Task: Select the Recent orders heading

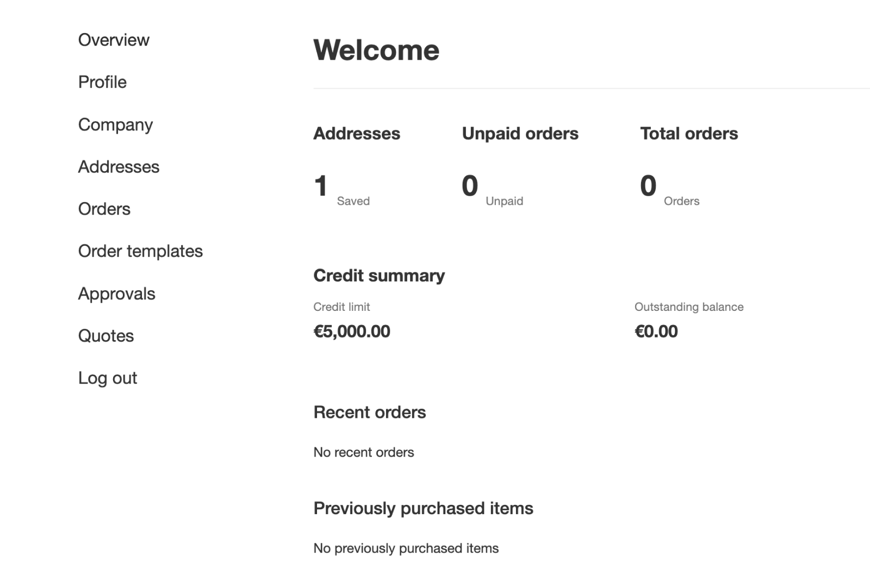Action: (x=369, y=412)
